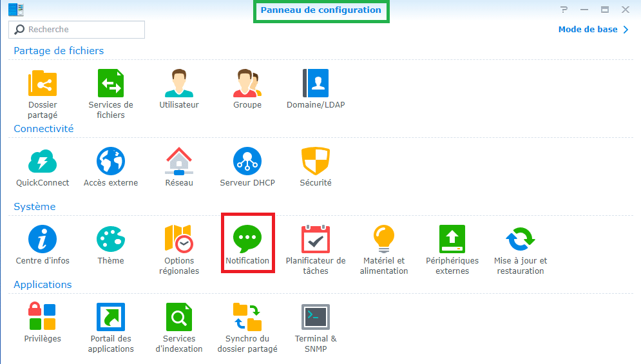Click the control panel app icon in title bar

16,10
